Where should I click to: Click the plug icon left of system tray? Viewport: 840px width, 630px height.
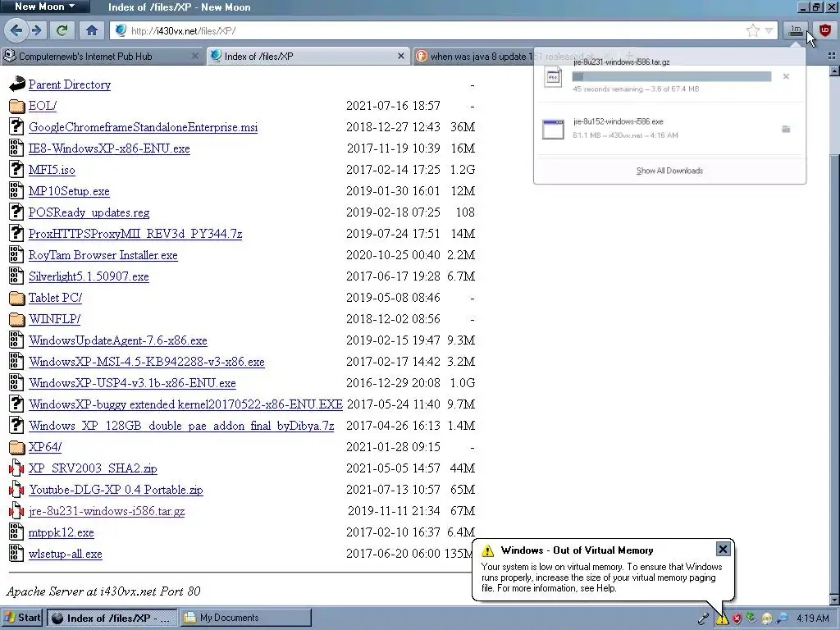(703, 619)
